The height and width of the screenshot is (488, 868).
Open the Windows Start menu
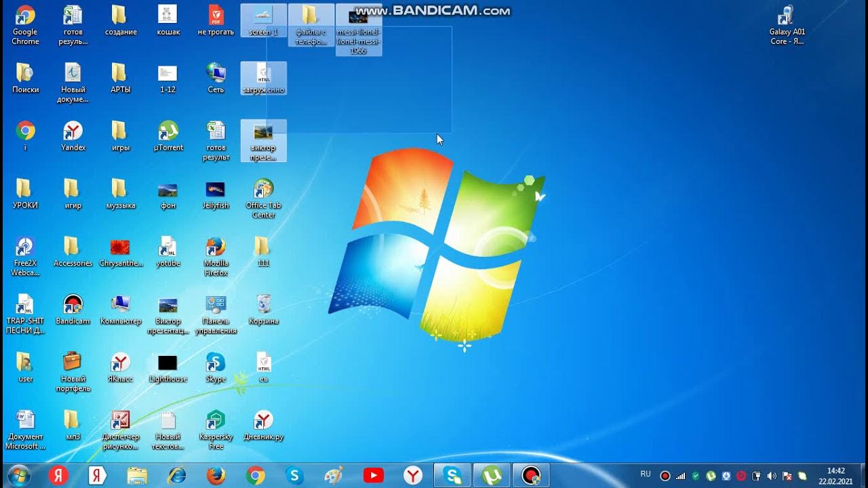(x=18, y=476)
